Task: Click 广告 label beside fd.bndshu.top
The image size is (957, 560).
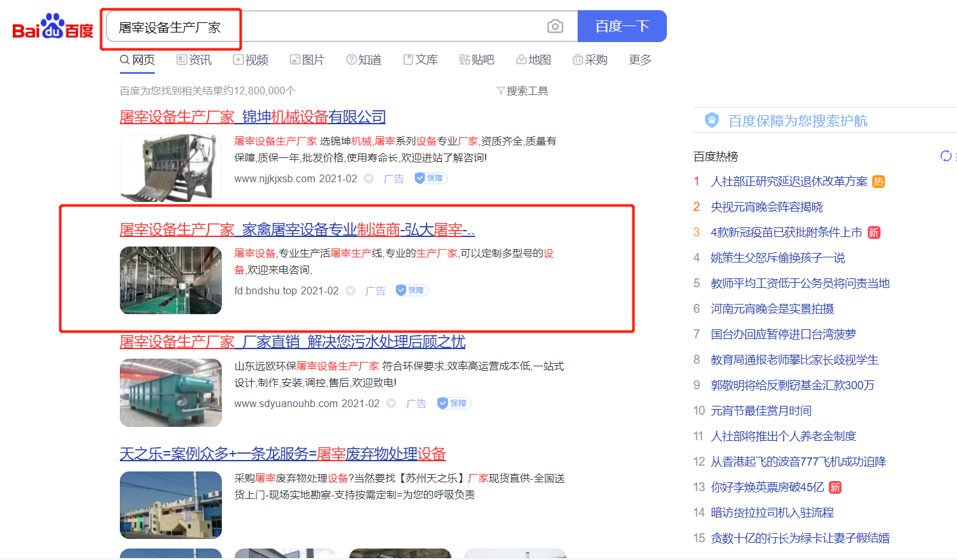Action: [x=375, y=291]
